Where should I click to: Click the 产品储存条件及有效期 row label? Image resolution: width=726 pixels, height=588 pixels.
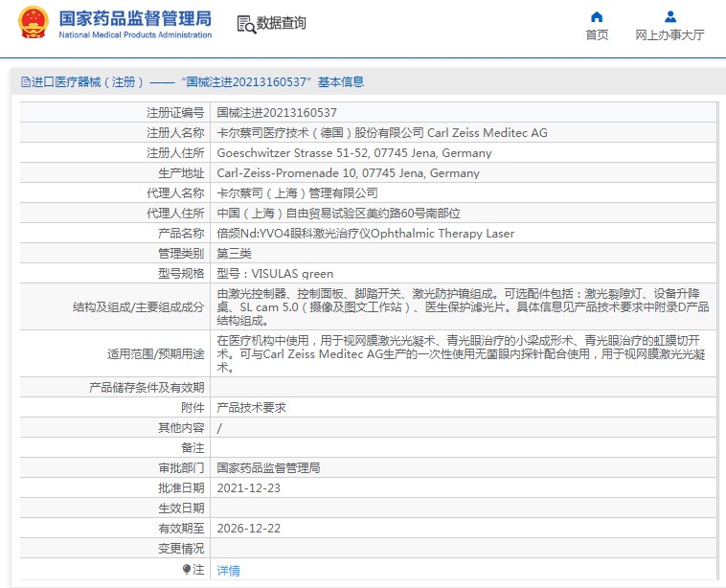click(147, 388)
